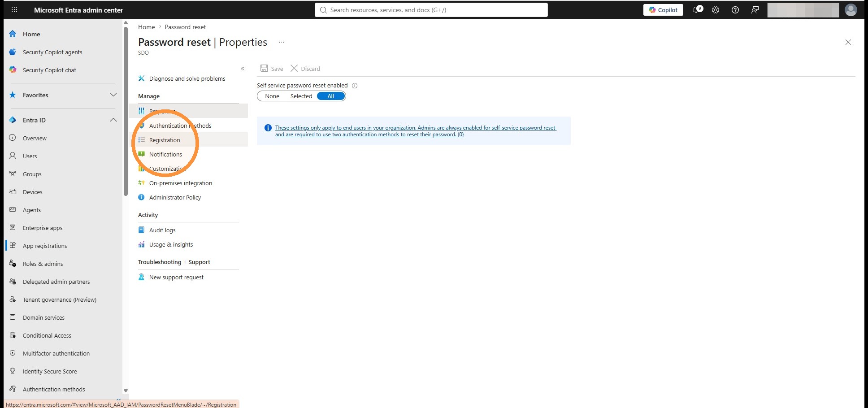Click the Home house icon in sidebar
868x408 pixels.
pyautogui.click(x=13, y=34)
